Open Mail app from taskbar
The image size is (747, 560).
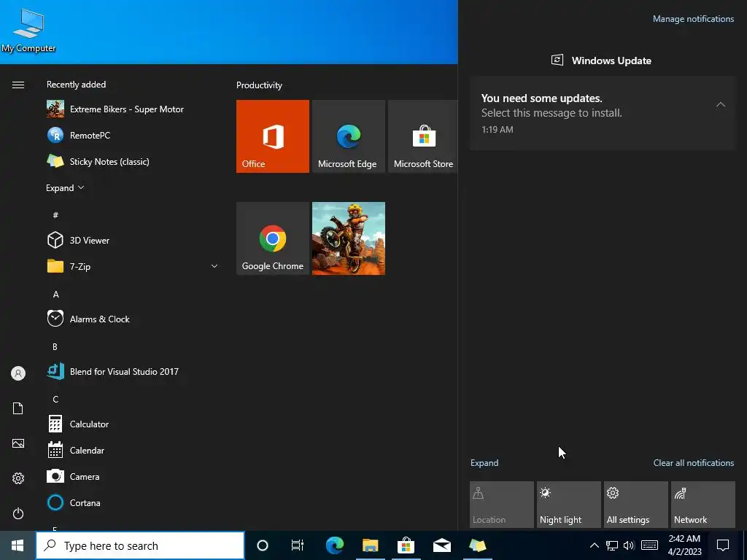441,545
